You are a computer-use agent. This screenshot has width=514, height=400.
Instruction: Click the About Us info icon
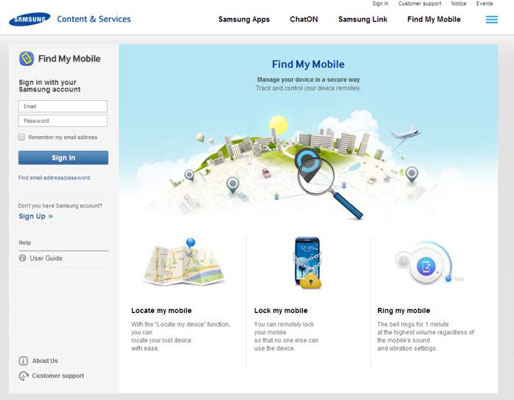pos(23,361)
